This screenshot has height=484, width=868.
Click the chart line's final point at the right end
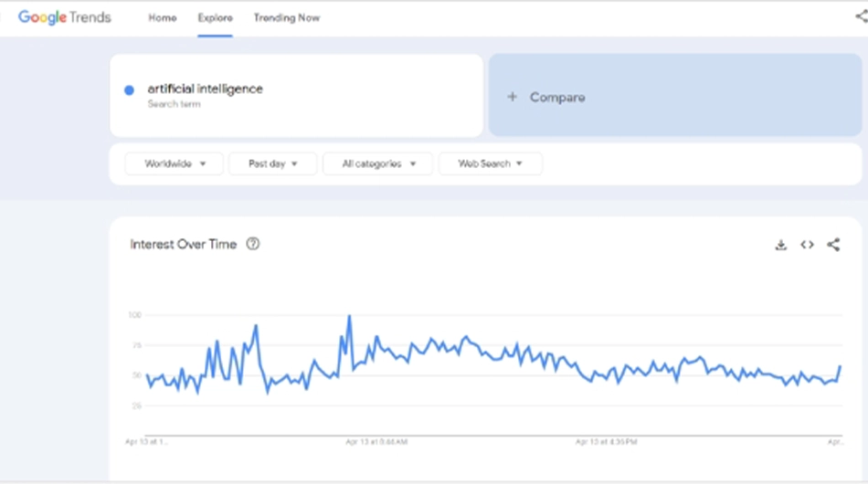(841, 366)
